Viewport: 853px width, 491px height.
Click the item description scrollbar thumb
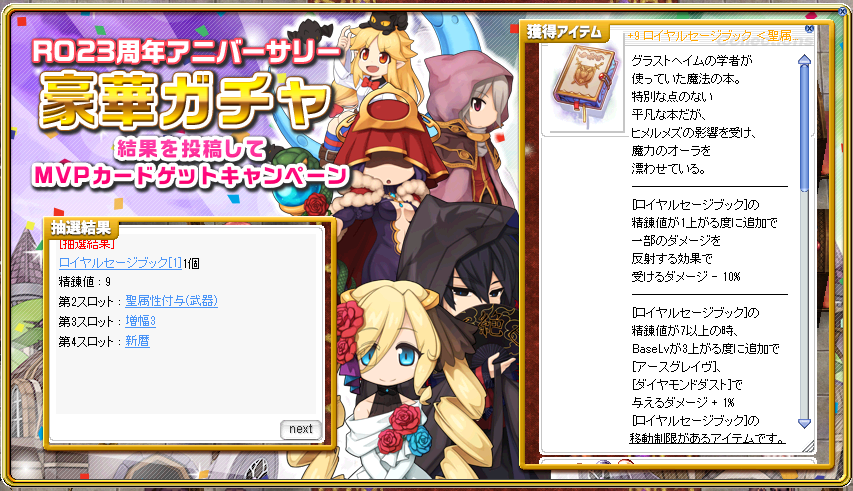[804, 128]
